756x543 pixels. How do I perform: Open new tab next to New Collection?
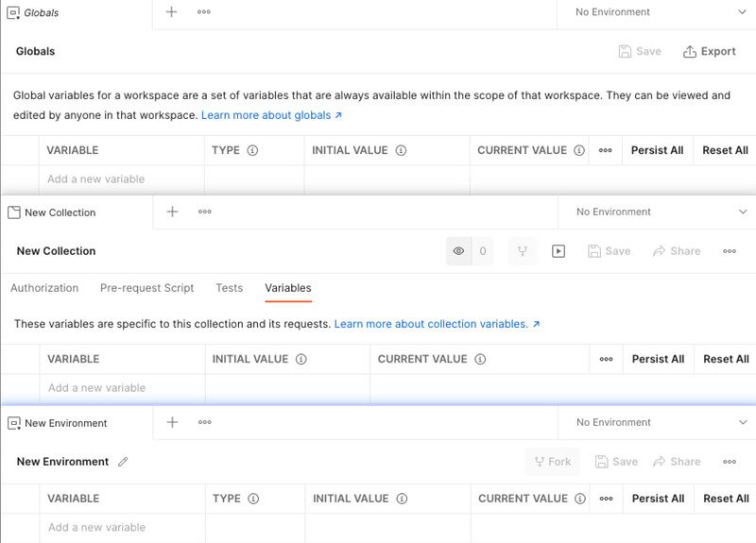[172, 212]
